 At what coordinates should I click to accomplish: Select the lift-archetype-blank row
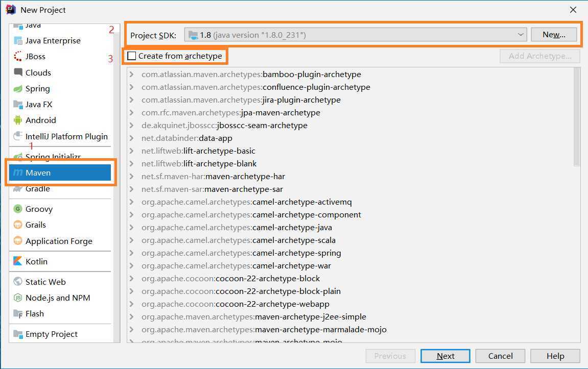350,164
